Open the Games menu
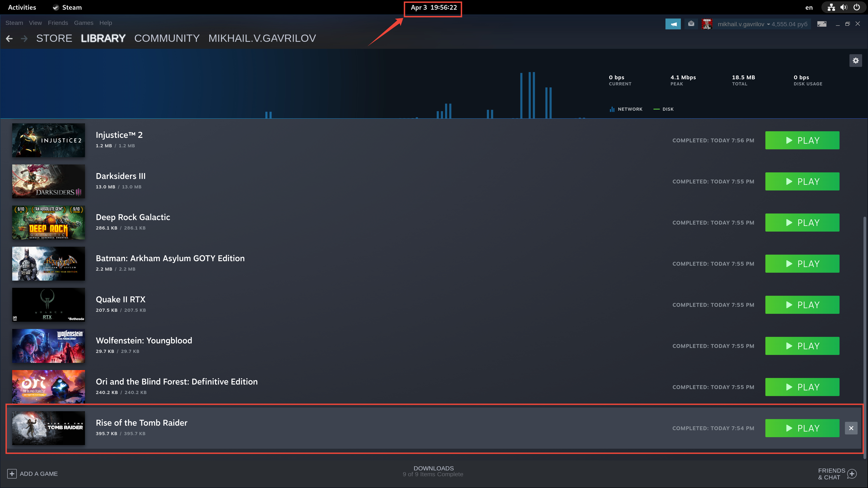This screenshot has height=488, width=868. 84,23
